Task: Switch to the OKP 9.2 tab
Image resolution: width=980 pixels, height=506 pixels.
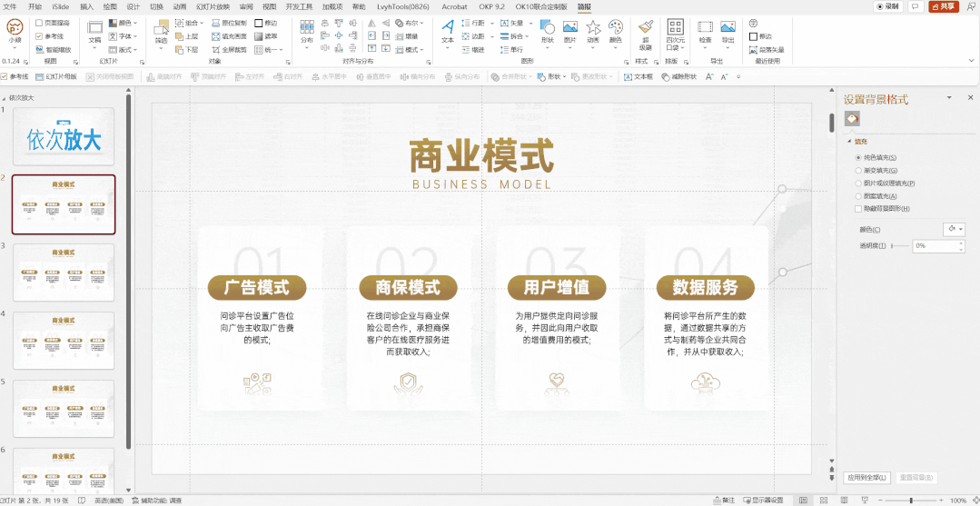Action: [x=491, y=6]
